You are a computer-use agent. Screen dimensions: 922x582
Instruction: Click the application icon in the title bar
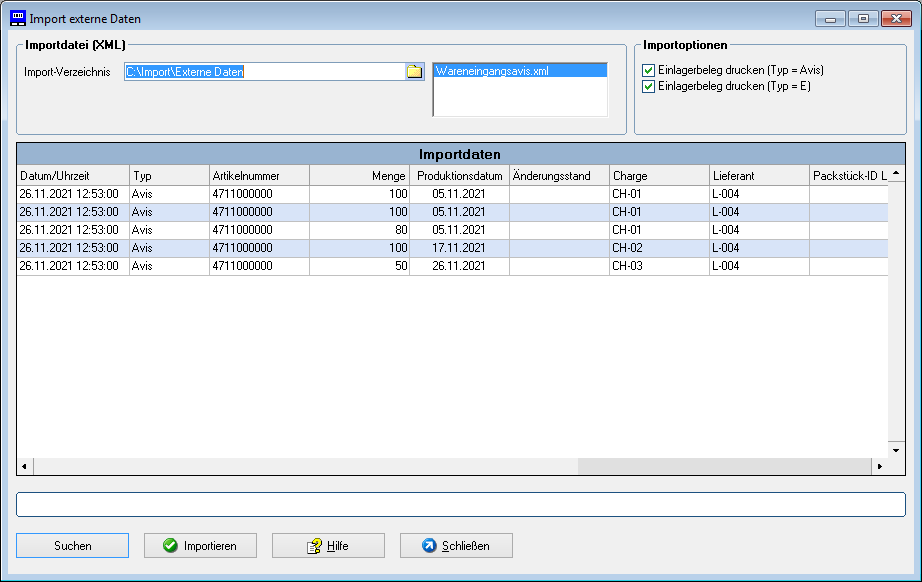pos(17,18)
